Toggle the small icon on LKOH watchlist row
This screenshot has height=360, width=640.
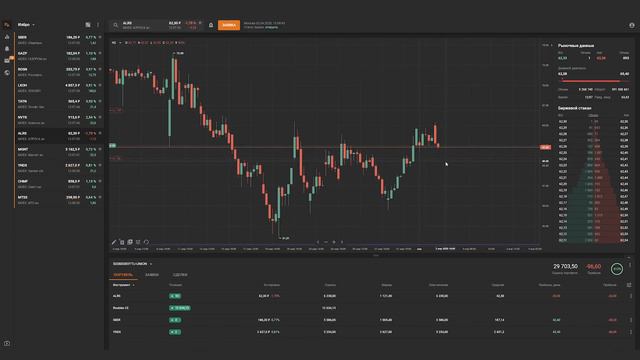coord(100,85)
